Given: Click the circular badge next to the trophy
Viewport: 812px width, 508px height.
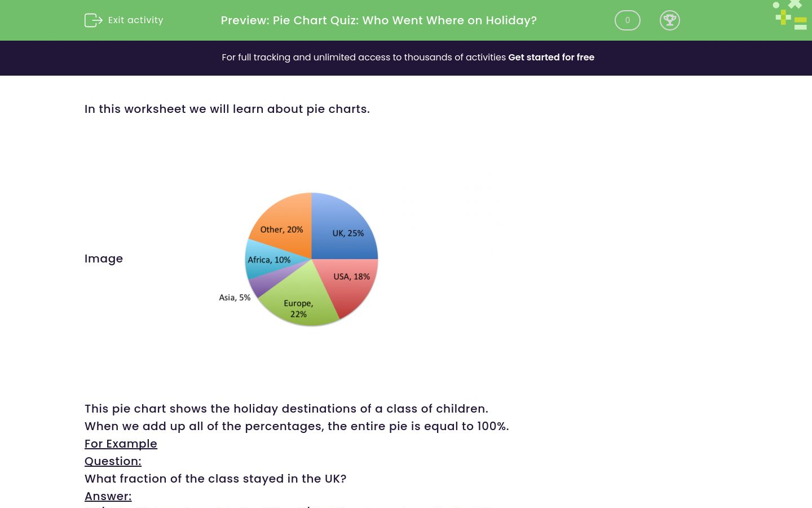Looking at the screenshot, I should point(627,20).
